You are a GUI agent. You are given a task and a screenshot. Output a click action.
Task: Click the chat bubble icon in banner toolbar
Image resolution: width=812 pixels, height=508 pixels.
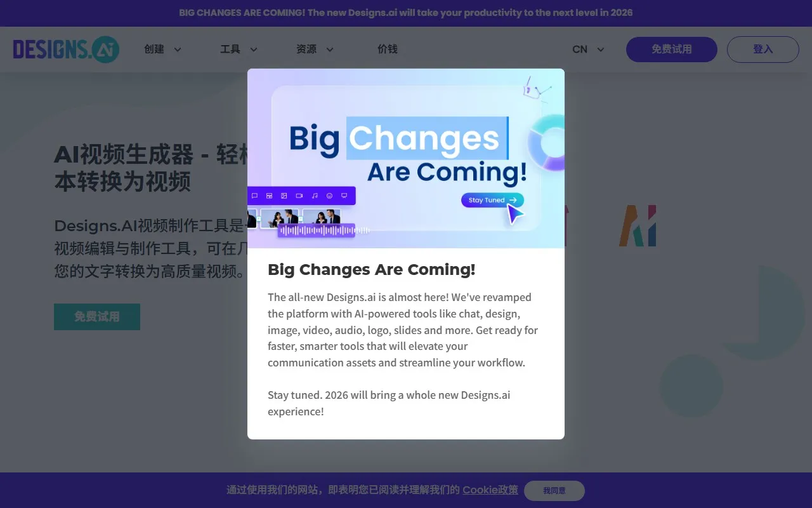point(254,196)
